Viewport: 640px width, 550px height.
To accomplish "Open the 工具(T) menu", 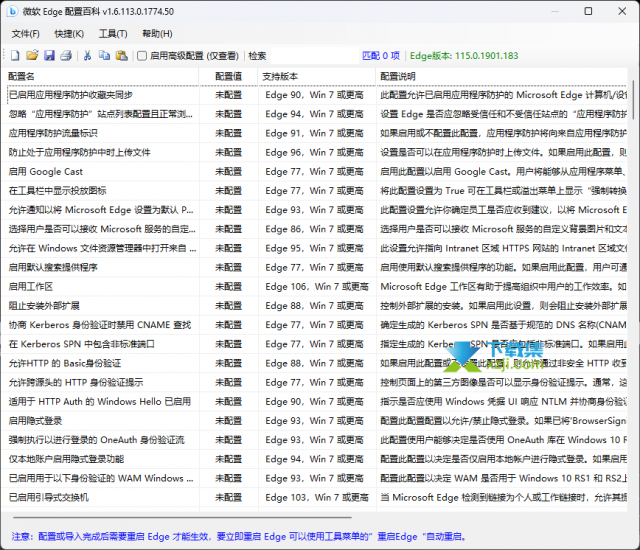I will (x=113, y=34).
